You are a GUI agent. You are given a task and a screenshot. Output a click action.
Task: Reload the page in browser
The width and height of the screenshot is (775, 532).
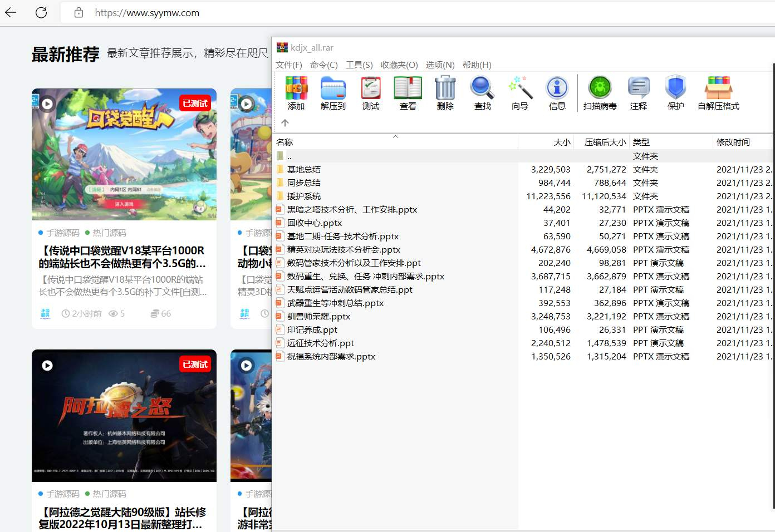click(x=41, y=12)
